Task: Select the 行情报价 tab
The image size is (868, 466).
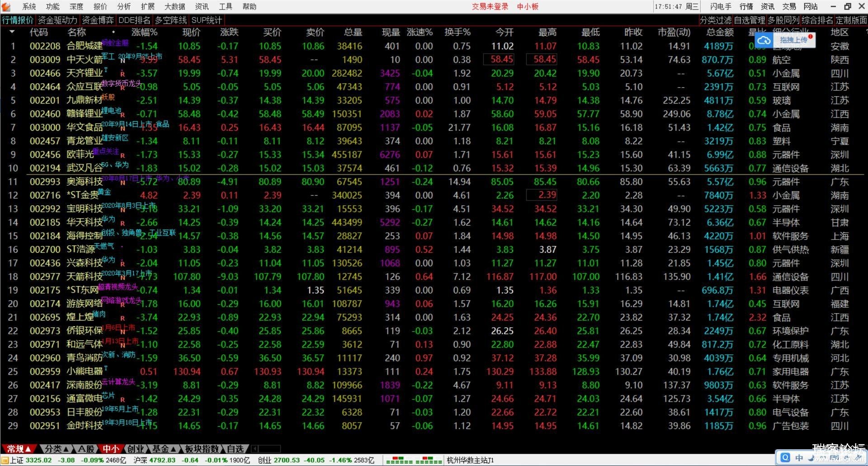Action: coord(18,20)
